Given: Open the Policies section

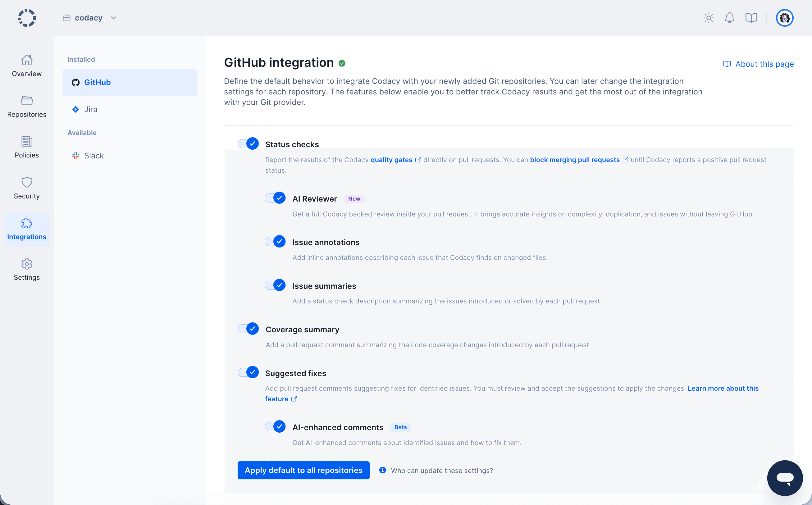Looking at the screenshot, I should tap(27, 147).
